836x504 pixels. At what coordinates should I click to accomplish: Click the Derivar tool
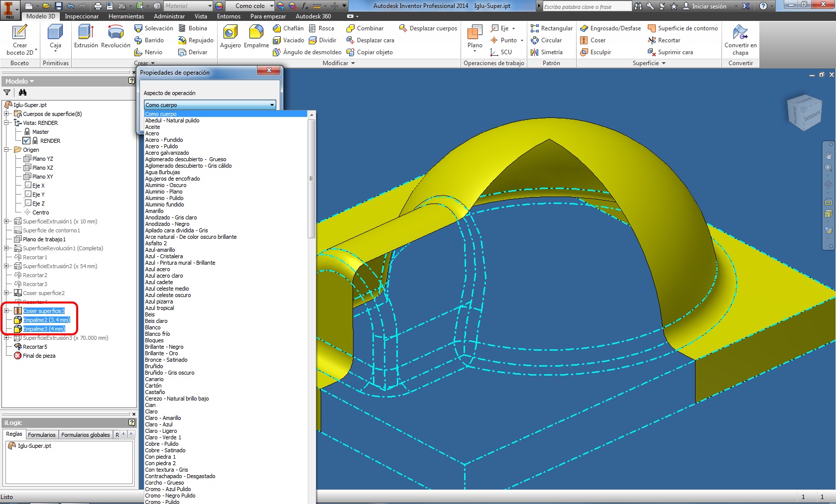(x=193, y=52)
